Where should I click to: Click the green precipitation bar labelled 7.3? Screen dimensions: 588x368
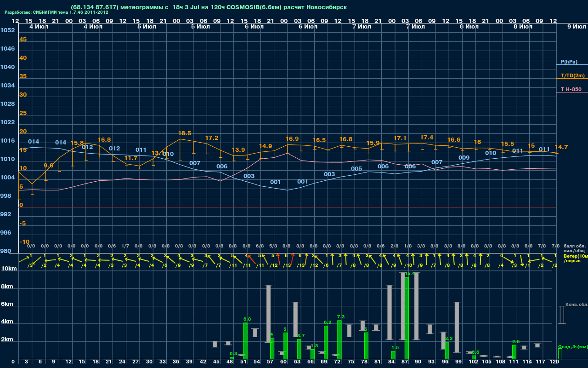(x=339, y=339)
